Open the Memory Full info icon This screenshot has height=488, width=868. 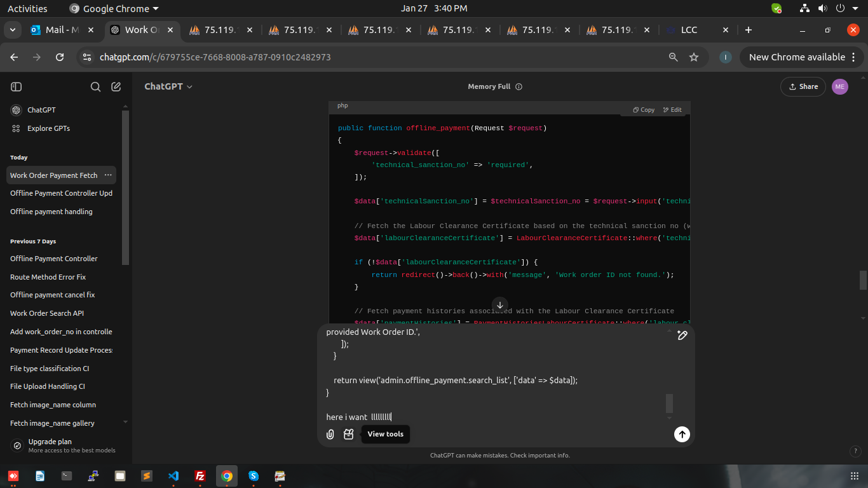coord(519,87)
